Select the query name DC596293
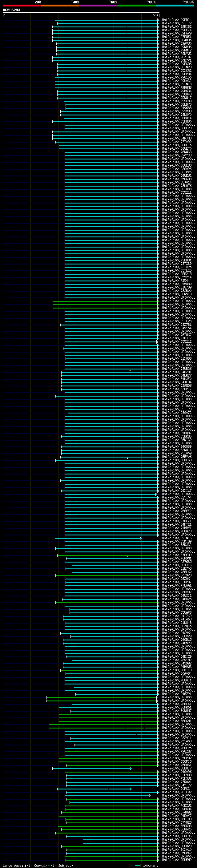197x868 pixels. click(11, 10)
